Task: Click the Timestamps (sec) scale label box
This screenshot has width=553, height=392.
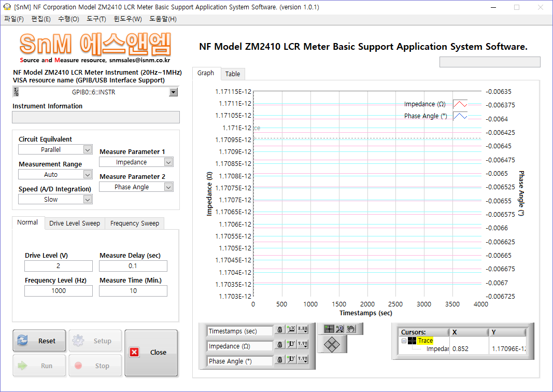Action: (x=240, y=331)
